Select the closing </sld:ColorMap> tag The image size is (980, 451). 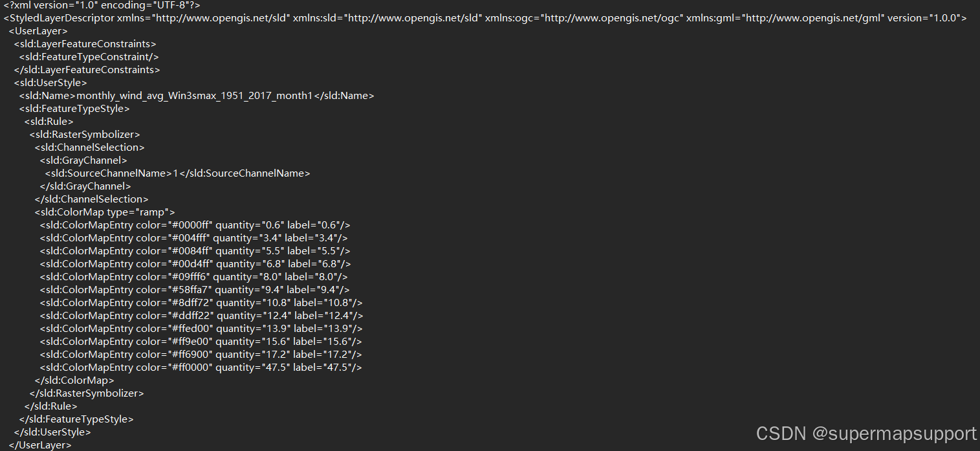pos(74,380)
